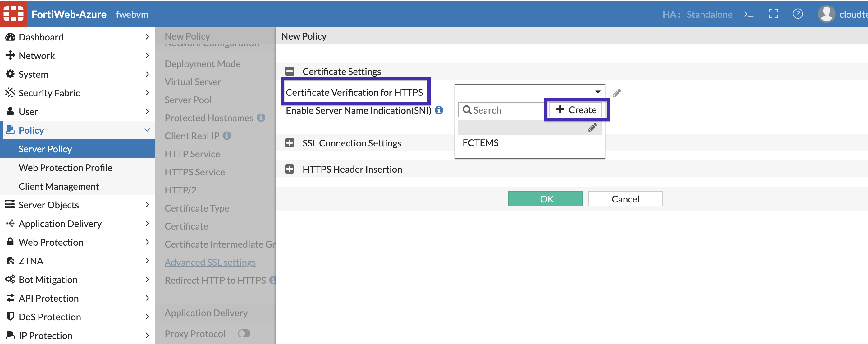Click the OK button
The image size is (868, 344).
click(545, 199)
